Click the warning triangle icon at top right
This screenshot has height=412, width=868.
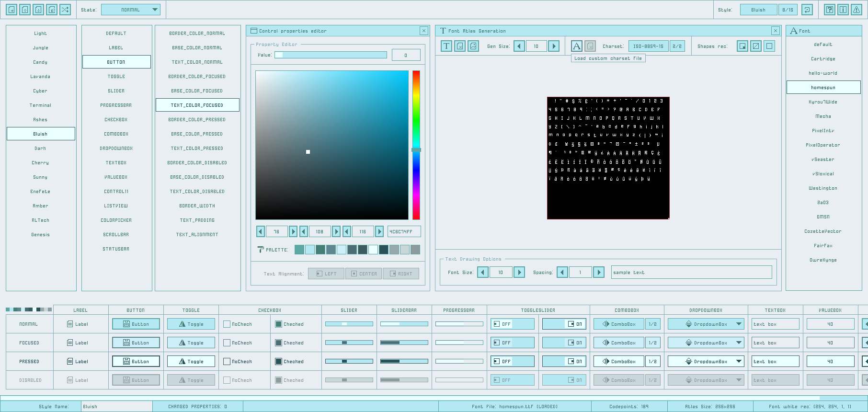857,10
